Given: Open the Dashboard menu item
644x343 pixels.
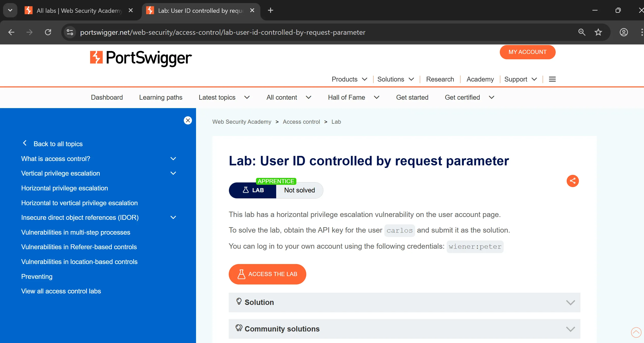Looking at the screenshot, I should point(107,97).
